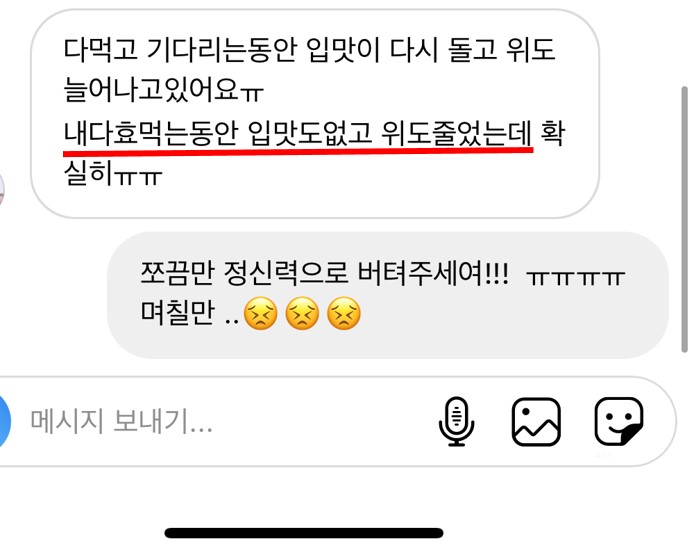Select the last persevering face emoji
This screenshot has height=555, width=694.
pos(343,313)
